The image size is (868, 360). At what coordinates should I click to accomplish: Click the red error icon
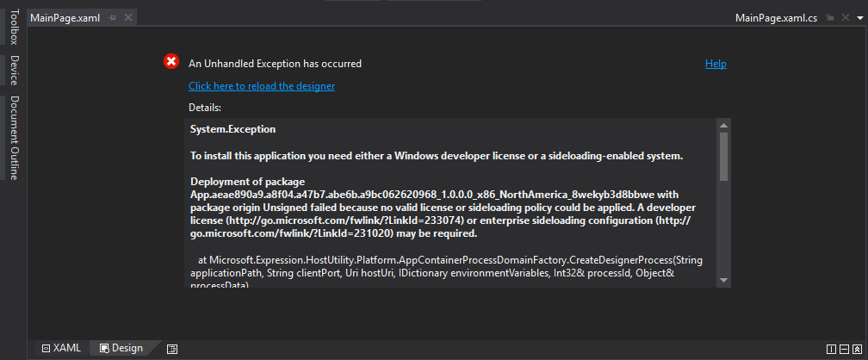tap(171, 62)
